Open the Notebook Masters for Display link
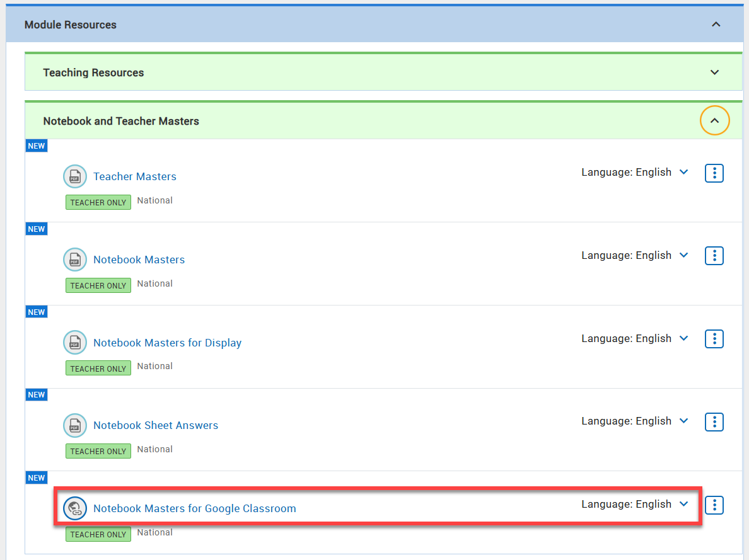 167,343
